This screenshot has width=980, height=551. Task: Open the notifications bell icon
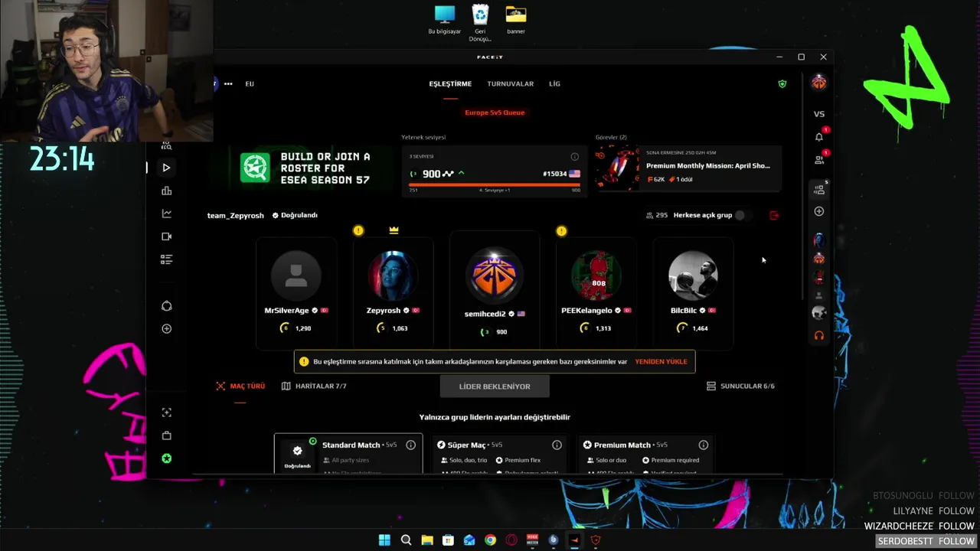click(x=819, y=137)
